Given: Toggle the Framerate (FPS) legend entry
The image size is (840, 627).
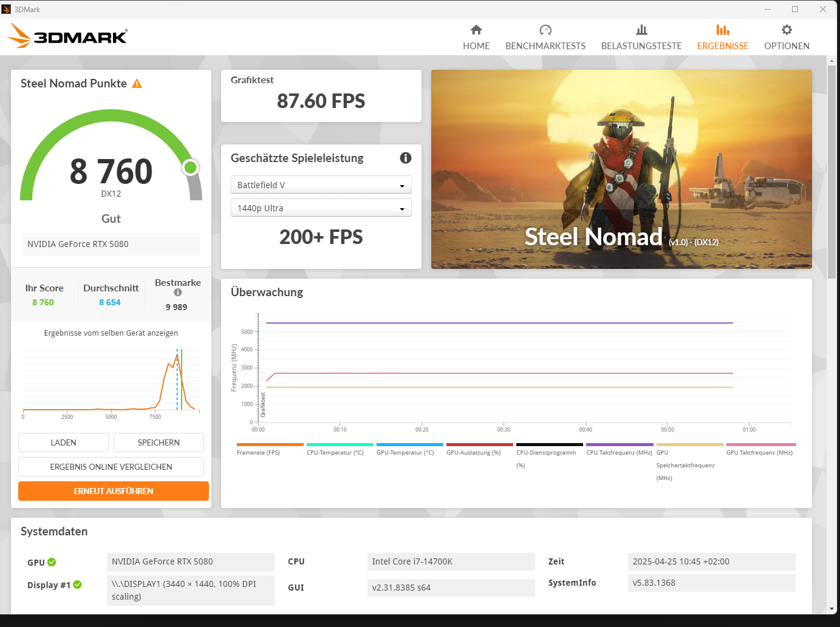Looking at the screenshot, I should [x=270, y=449].
